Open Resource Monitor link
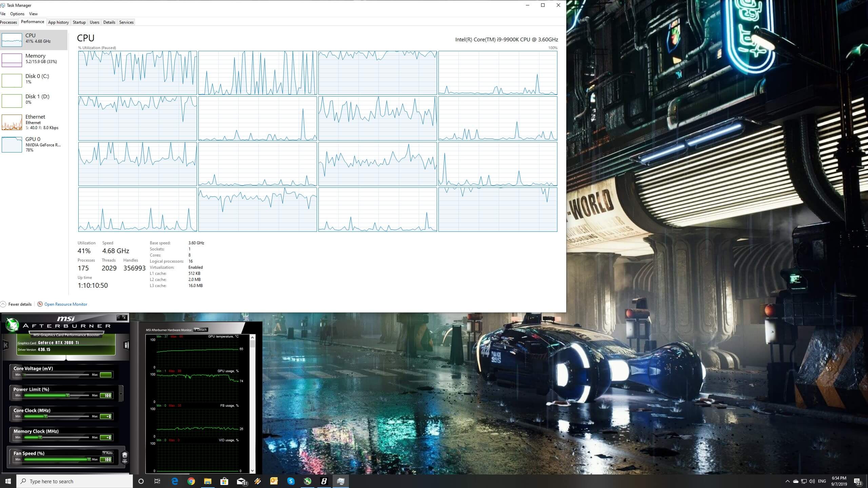 pyautogui.click(x=66, y=304)
